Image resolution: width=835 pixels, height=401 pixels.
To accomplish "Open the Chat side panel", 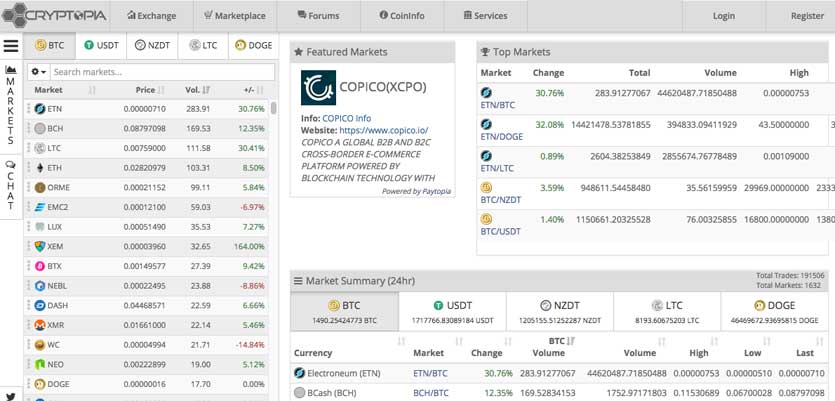I will coord(11,185).
